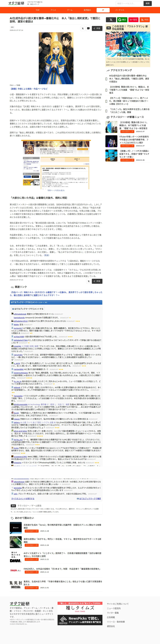
Task: Enlarge the main anime cover image
Action: [56, 58]
